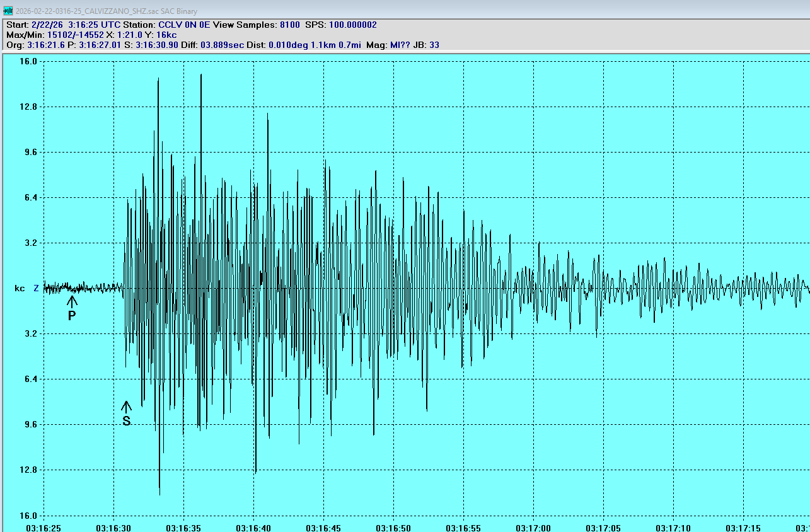Click the kc unit label on left axis
Viewport: 810px width, 532px height.
[20, 288]
